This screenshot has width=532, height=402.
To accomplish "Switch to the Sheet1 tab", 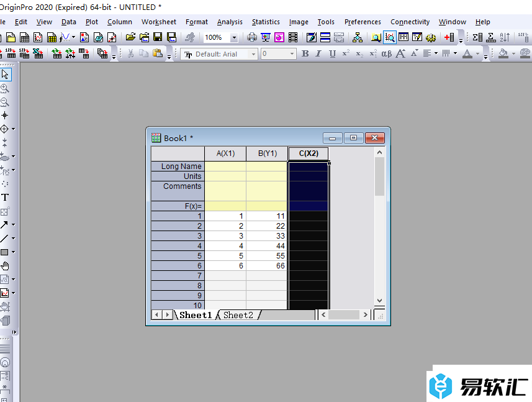I will pyautogui.click(x=196, y=315).
